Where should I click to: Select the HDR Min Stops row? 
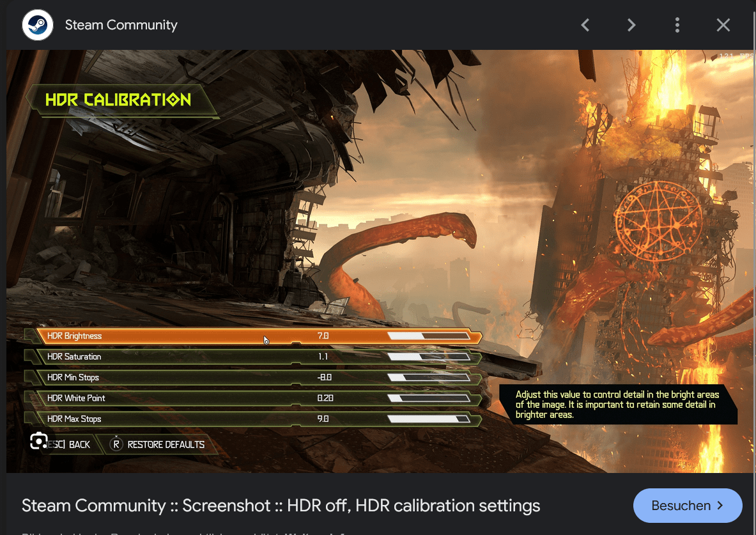253,377
